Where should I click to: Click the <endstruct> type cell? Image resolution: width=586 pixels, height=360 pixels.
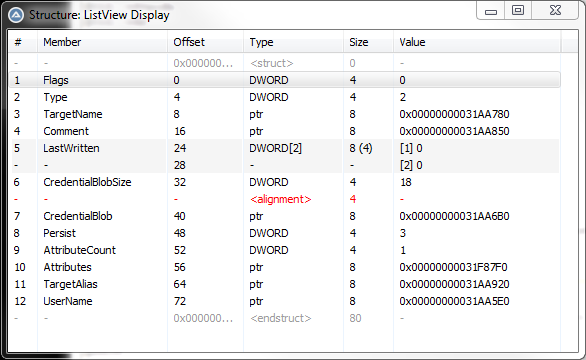pyautogui.click(x=280, y=318)
